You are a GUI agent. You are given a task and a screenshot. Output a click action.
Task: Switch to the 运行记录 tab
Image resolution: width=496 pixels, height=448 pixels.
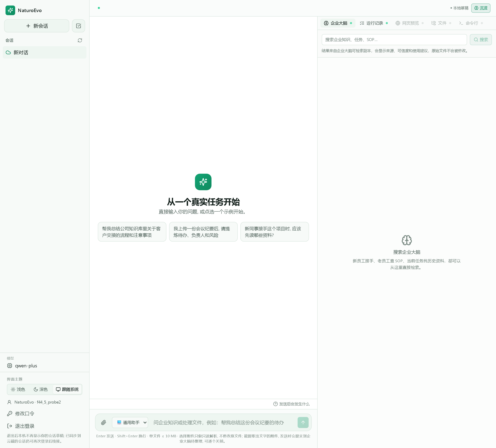click(x=374, y=23)
